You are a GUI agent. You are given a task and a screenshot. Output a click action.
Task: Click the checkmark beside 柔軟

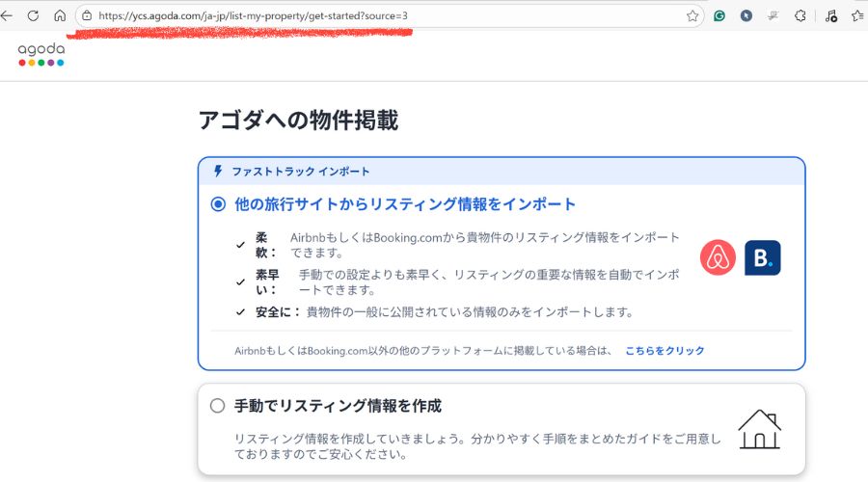point(240,245)
